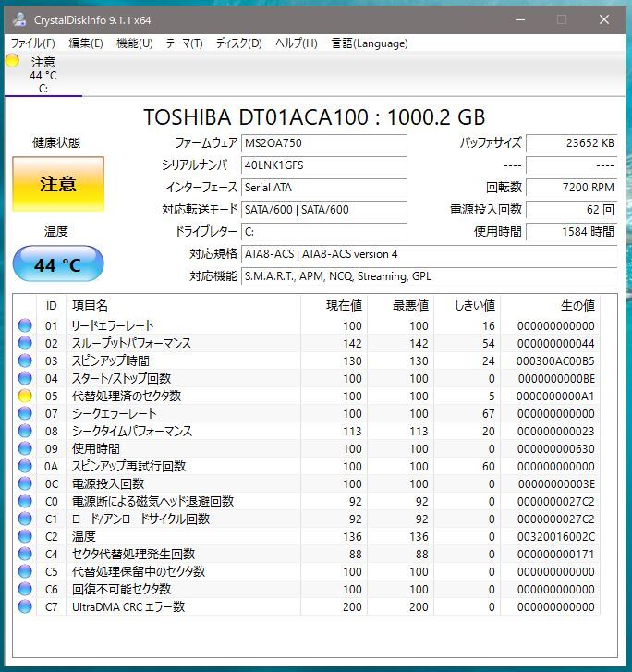Click the blue status dot for ID 0C row
Image resolution: width=632 pixels, height=672 pixels.
[x=25, y=483]
